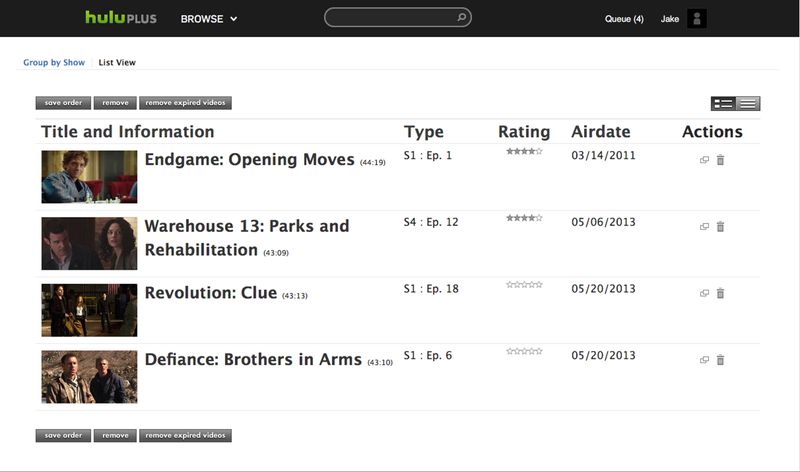Open Queue (4) in header

coord(624,19)
